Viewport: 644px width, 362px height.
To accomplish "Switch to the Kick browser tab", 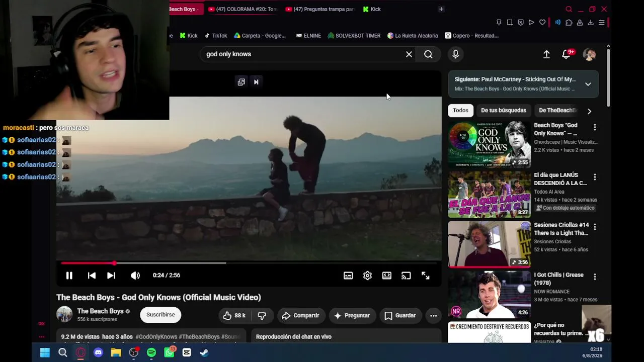I will pos(372,9).
